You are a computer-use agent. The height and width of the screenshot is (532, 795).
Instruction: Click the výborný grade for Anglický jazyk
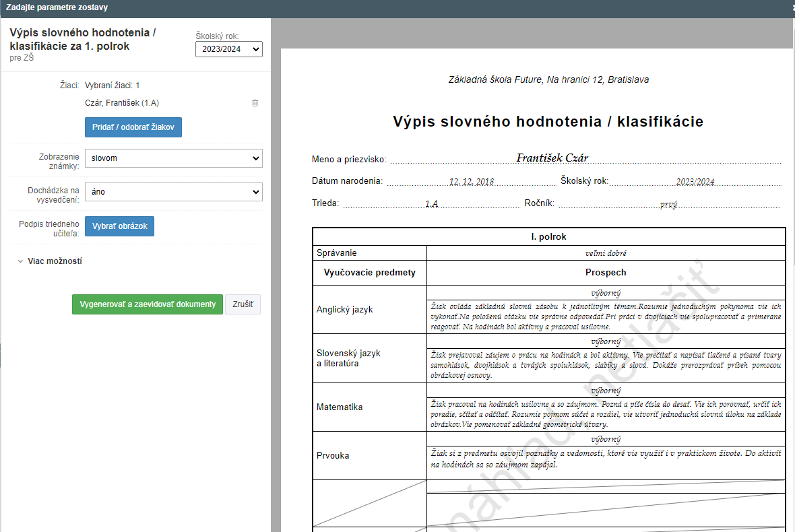tap(606, 293)
